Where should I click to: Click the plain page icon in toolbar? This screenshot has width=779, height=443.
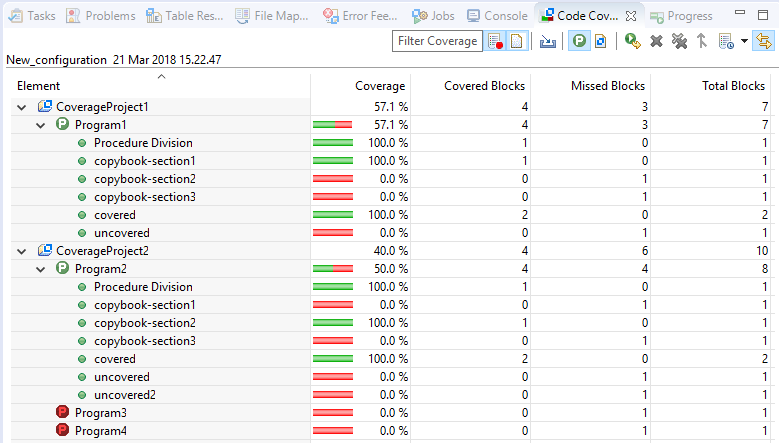coord(516,41)
